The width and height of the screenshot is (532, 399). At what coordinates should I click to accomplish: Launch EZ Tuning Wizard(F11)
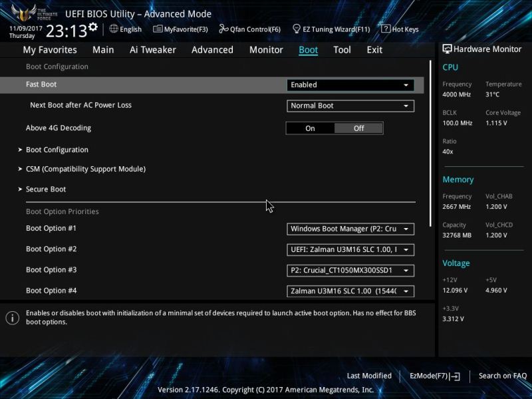point(331,29)
